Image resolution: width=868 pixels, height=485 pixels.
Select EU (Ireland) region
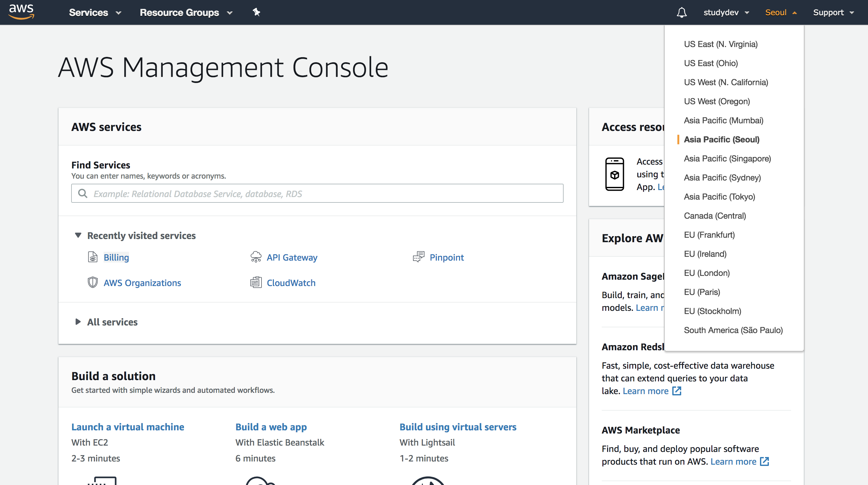pos(705,254)
